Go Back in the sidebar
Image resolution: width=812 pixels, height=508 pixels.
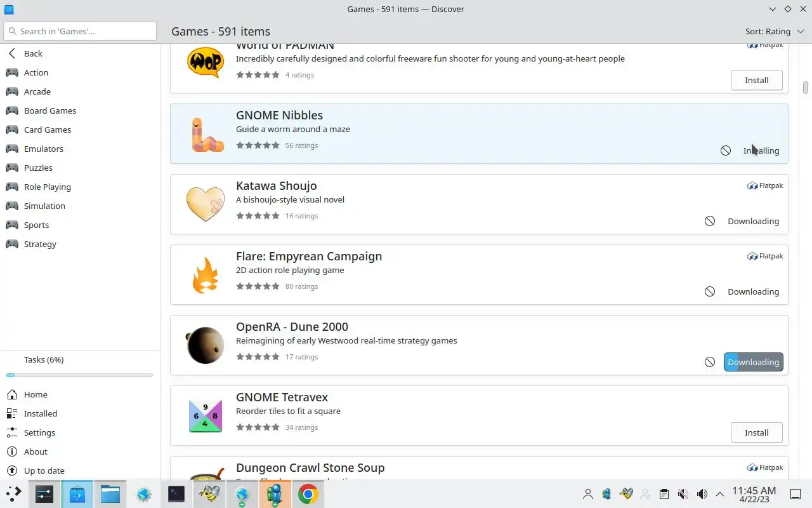click(x=80, y=53)
